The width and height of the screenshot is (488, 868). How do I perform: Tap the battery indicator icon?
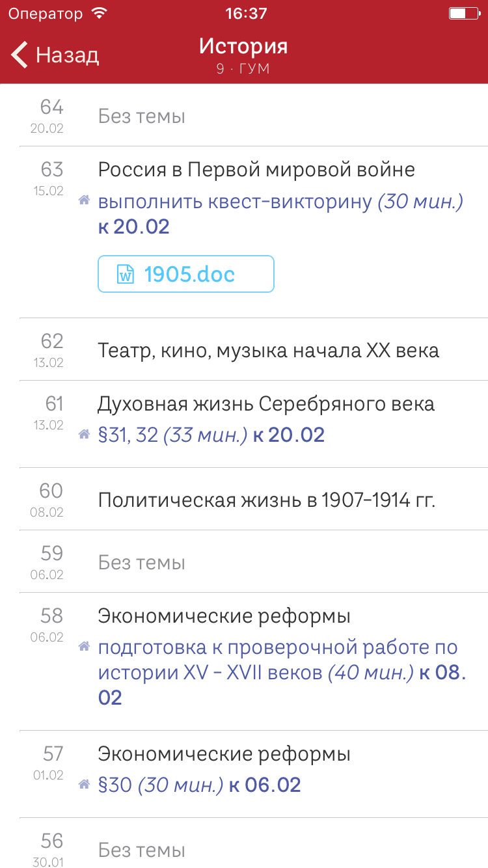(464, 13)
